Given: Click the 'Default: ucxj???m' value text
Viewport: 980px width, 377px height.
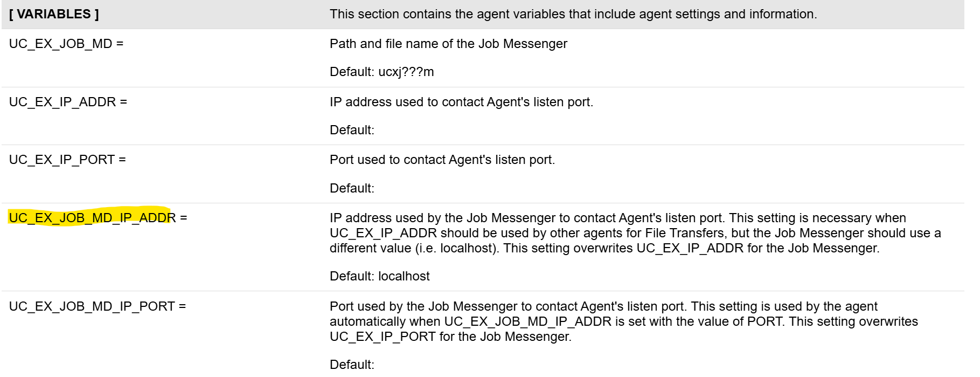Looking at the screenshot, I should point(381,72).
